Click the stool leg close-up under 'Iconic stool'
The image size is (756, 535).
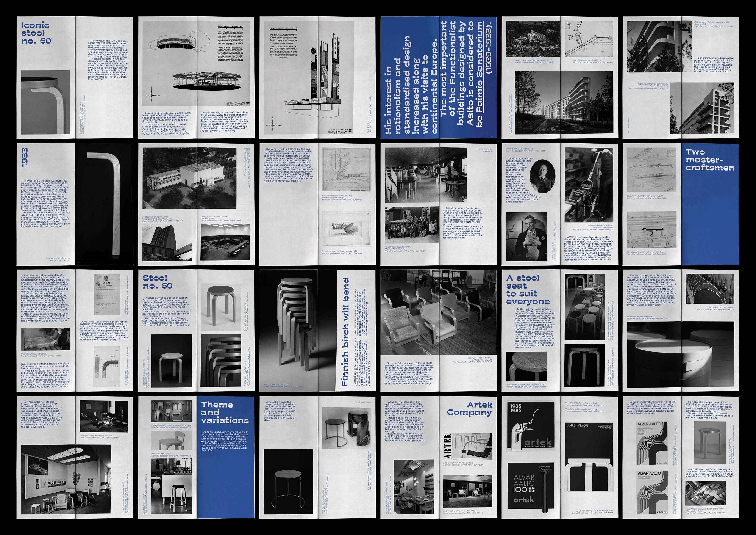pyautogui.click(x=45, y=102)
